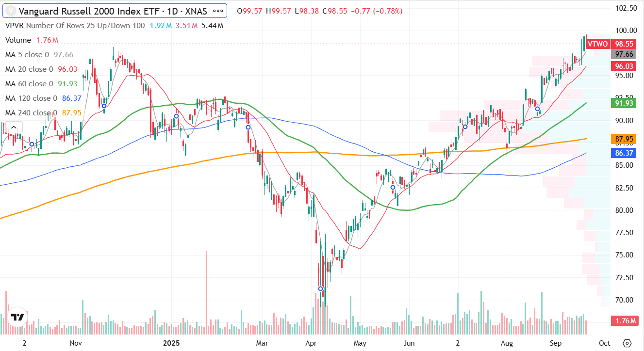
Task: Click the 2025 label on the time axis
Action: coord(172,343)
